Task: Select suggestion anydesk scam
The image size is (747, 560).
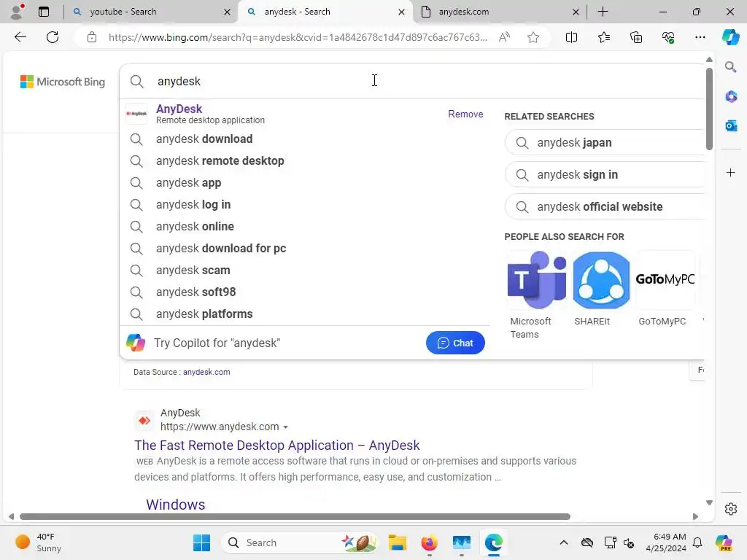Action: click(x=305, y=271)
